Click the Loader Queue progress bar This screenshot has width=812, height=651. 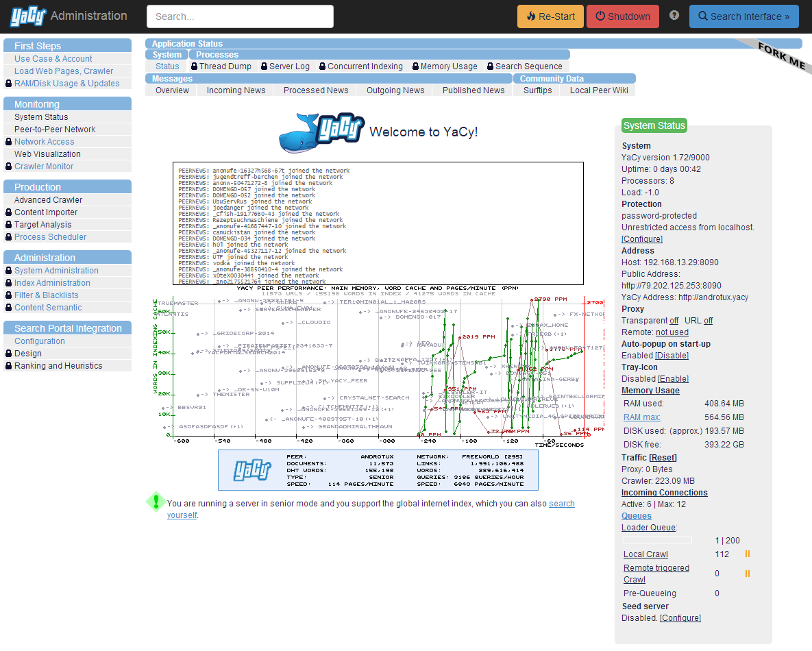[658, 540]
